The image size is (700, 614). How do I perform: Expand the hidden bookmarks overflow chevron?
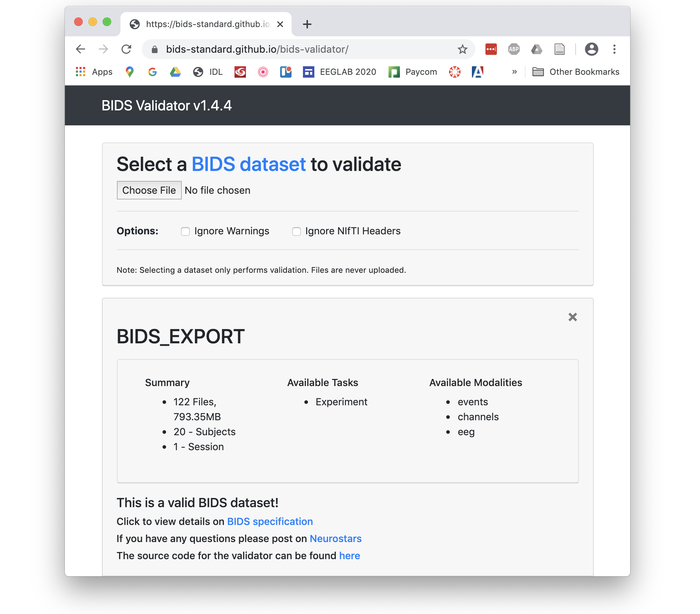[514, 72]
